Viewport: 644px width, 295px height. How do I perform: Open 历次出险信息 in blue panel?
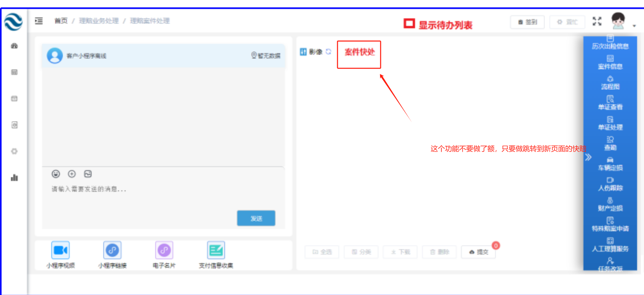[610, 42]
